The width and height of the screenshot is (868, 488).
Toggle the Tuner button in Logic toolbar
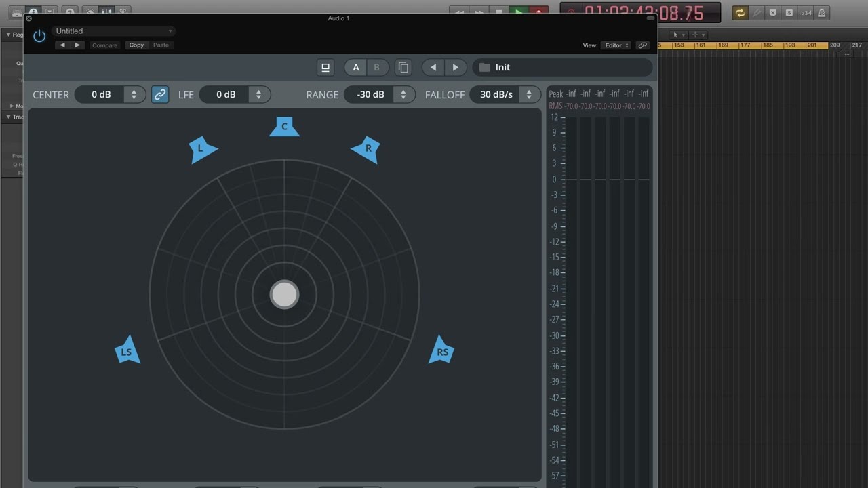pyautogui.click(x=756, y=12)
